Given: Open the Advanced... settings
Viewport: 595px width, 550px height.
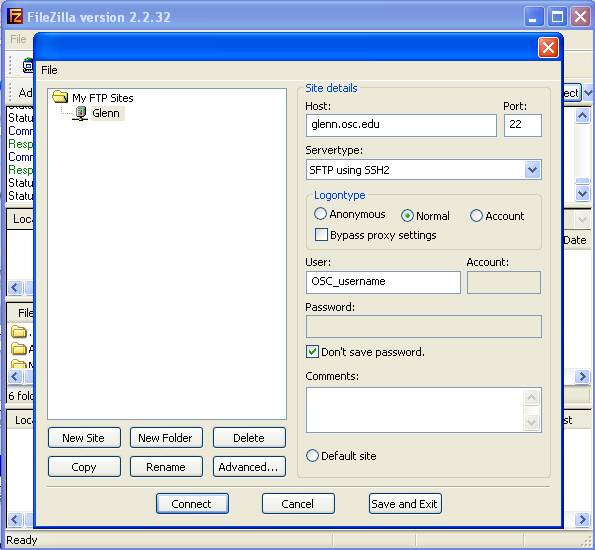Looking at the screenshot, I should point(249,466).
